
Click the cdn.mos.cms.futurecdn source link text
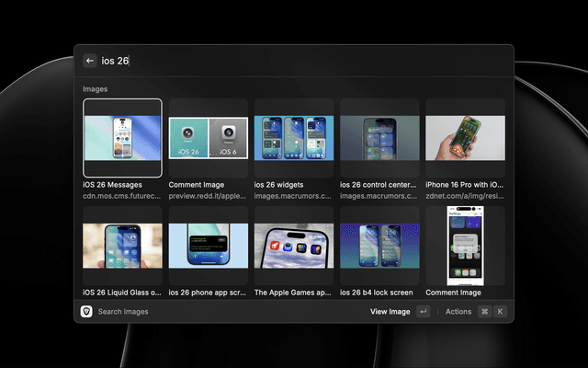click(x=121, y=195)
